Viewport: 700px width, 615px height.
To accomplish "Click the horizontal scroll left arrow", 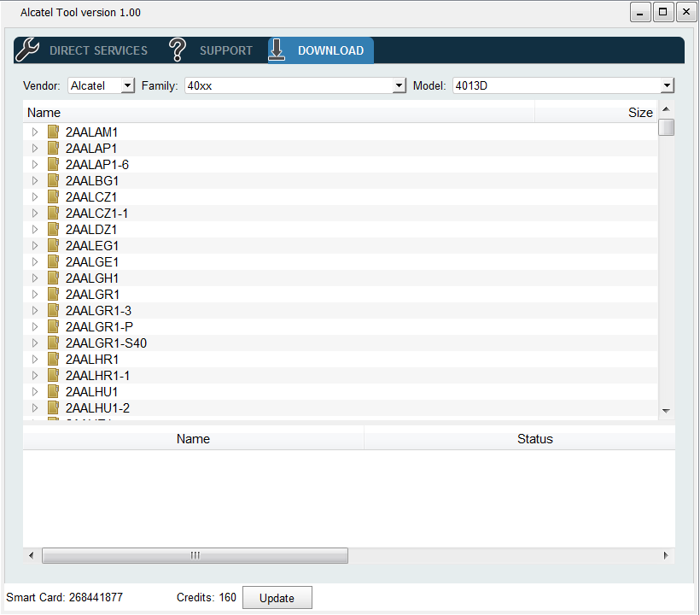I will [32, 555].
